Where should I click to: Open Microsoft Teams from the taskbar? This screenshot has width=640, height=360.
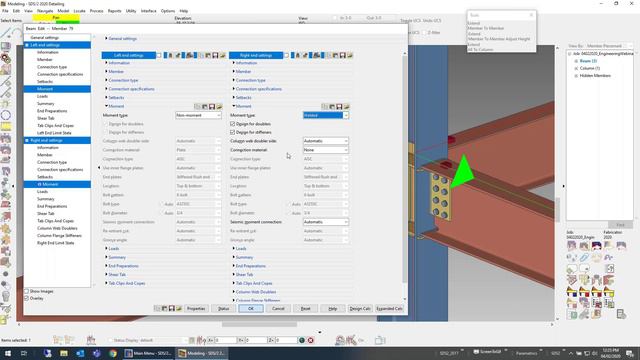click(97, 353)
